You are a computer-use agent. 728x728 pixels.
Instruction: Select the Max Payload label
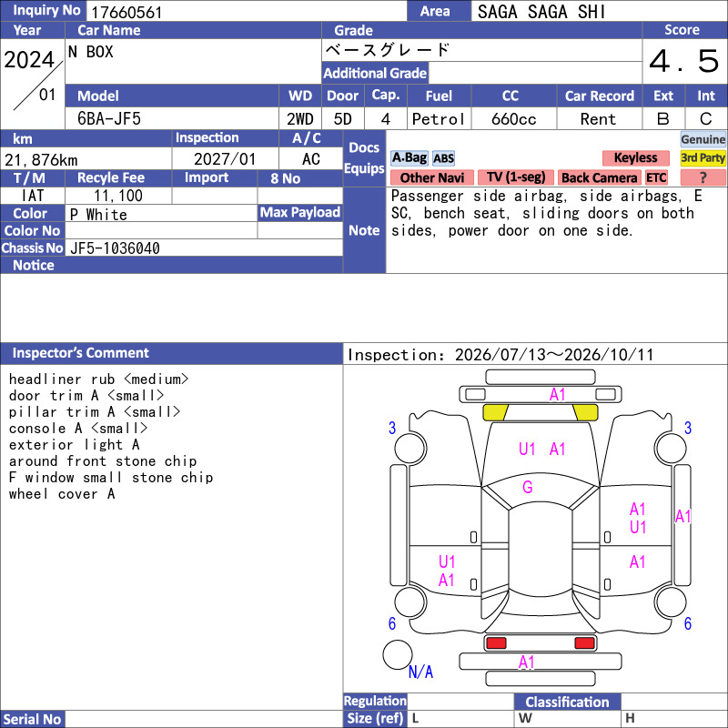coord(300,212)
